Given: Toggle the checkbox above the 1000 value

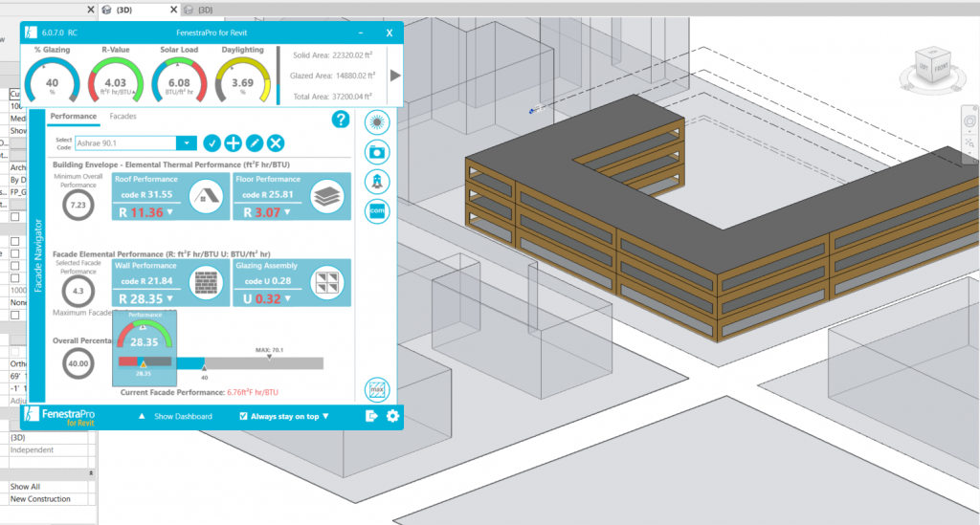Looking at the screenshot, I should (15, 277).
